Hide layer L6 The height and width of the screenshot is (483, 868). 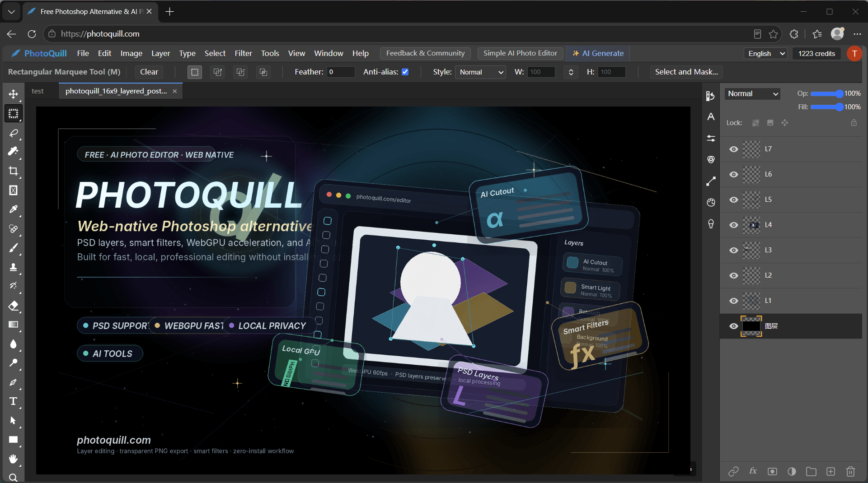click(x=734, y=174)
